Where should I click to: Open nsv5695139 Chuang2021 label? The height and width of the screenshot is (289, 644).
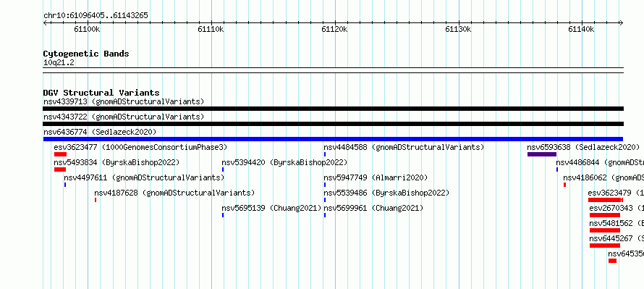pos(271,208)
